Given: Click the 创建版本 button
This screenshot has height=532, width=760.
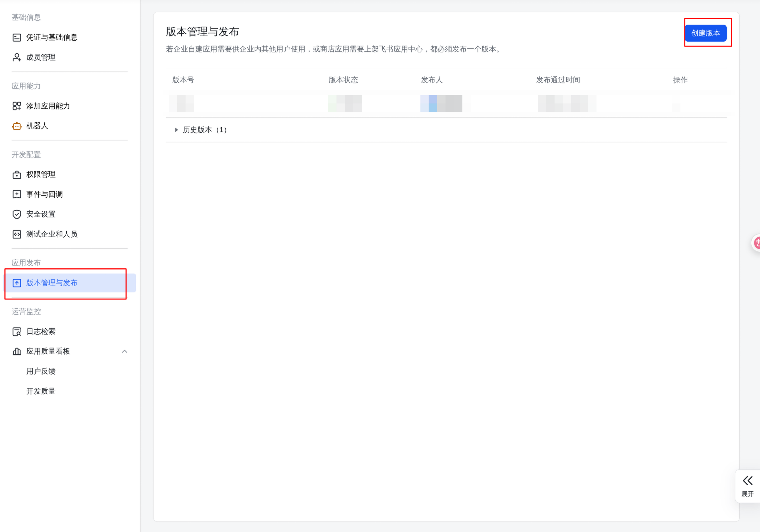Looking at the screenshot, I should [x=706, y=33].
